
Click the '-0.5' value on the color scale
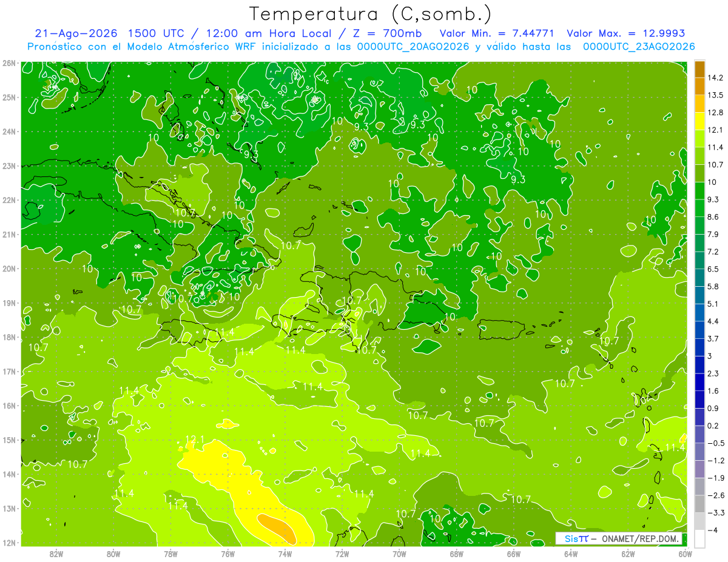click(716, 443)
